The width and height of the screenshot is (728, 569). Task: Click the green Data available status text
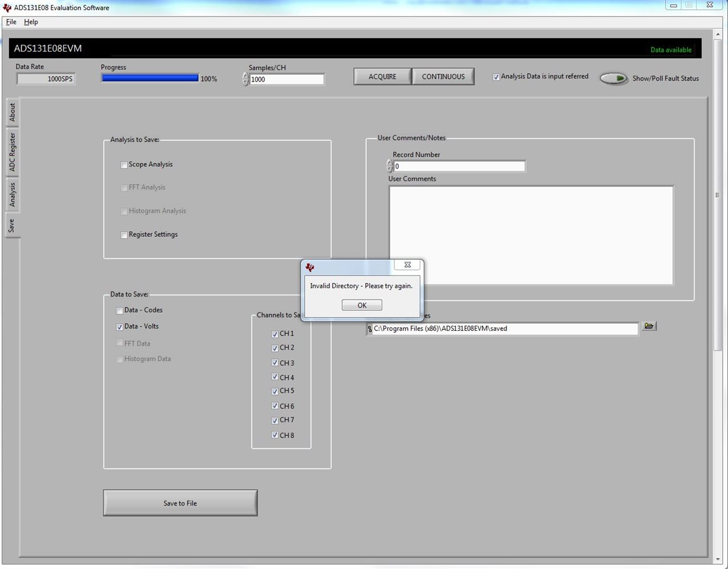click(671, 50)
